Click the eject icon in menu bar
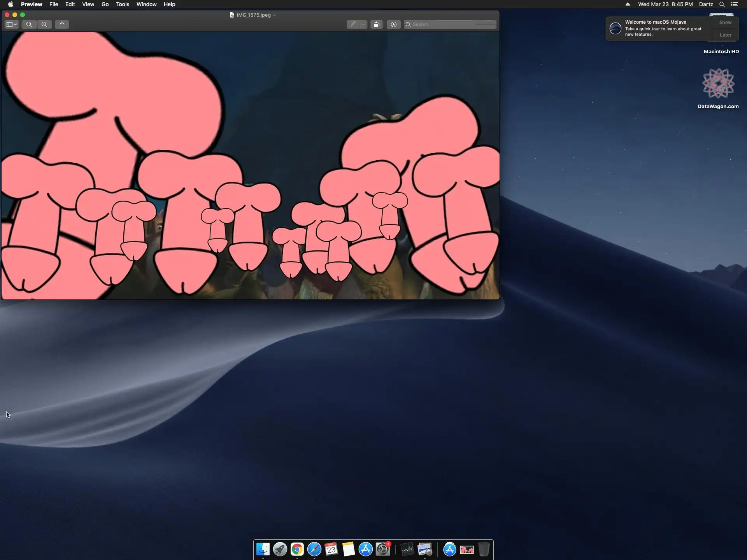Viewport: 747px width, 560px height. pyautogui.click(x=628, y=4)
